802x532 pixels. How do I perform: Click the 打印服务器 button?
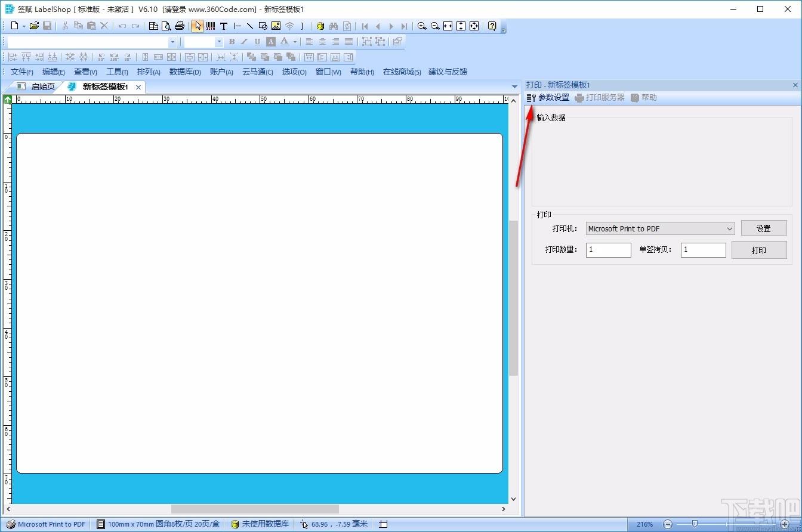[x=600, y=97]
